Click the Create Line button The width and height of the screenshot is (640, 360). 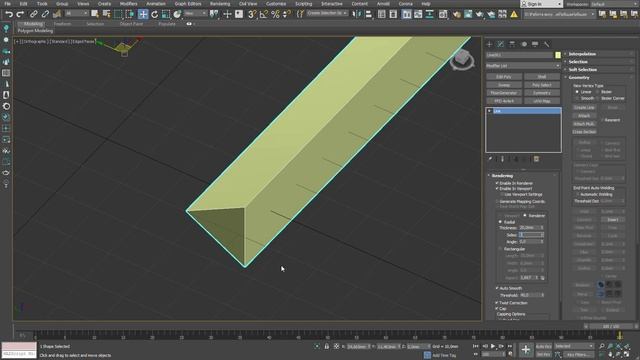[584, 108]
